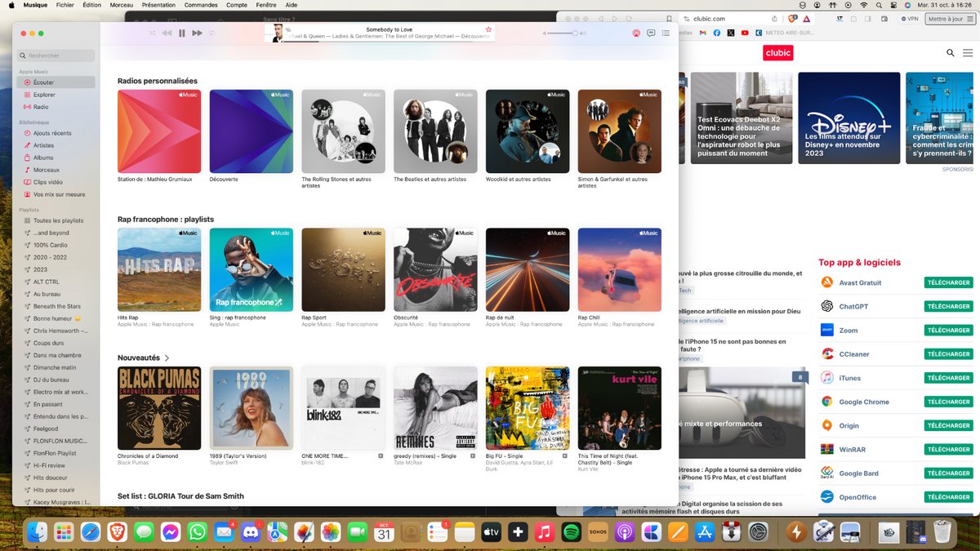The height and width of the screenshot is (551, 980).
Task: Download Avast Gratuit via Télécharger
Action: point(948,283)
